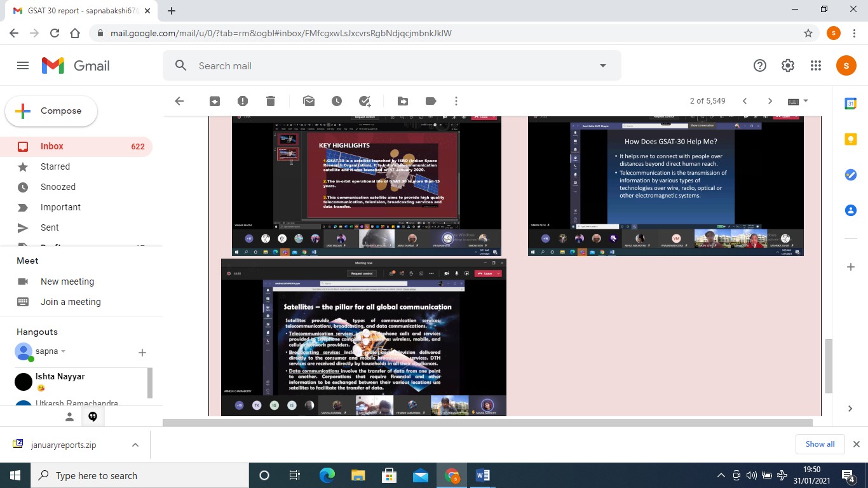Click Show all downloads
This screenshot has width=868, height=488.
820,444
